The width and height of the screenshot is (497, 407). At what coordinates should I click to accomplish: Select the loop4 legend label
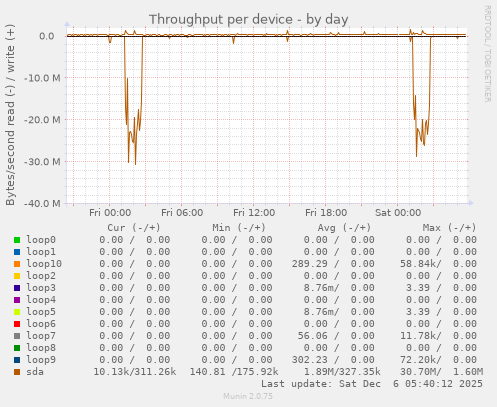[41, 300]
